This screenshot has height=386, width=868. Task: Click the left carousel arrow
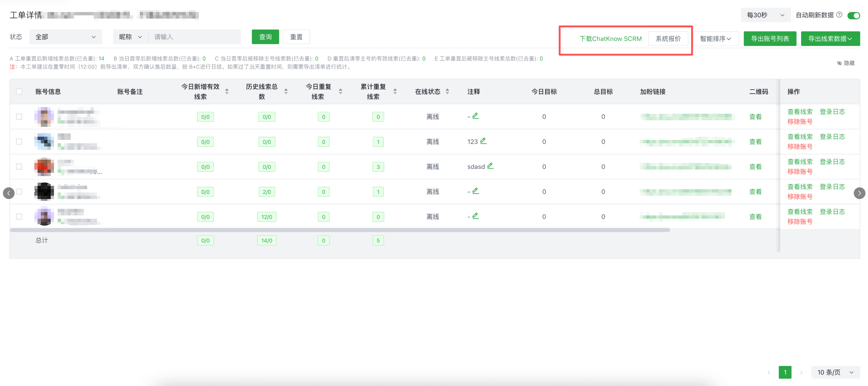click(x=9, y=193)
